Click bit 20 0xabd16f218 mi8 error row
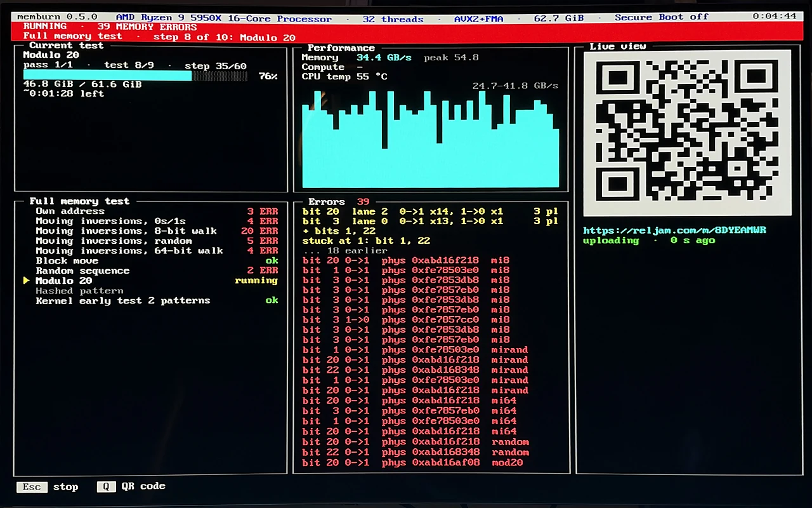Viewport: 812px width, 508px height. point(406,260)
